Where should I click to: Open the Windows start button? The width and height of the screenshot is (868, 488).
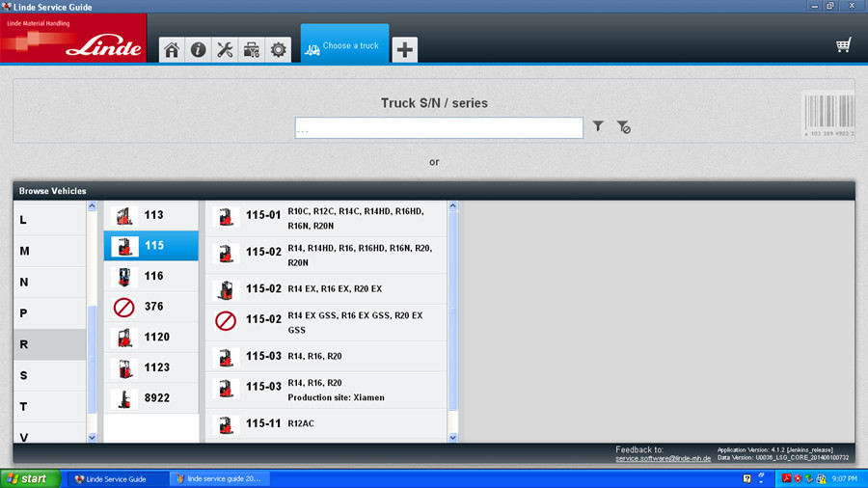(31, 478)
